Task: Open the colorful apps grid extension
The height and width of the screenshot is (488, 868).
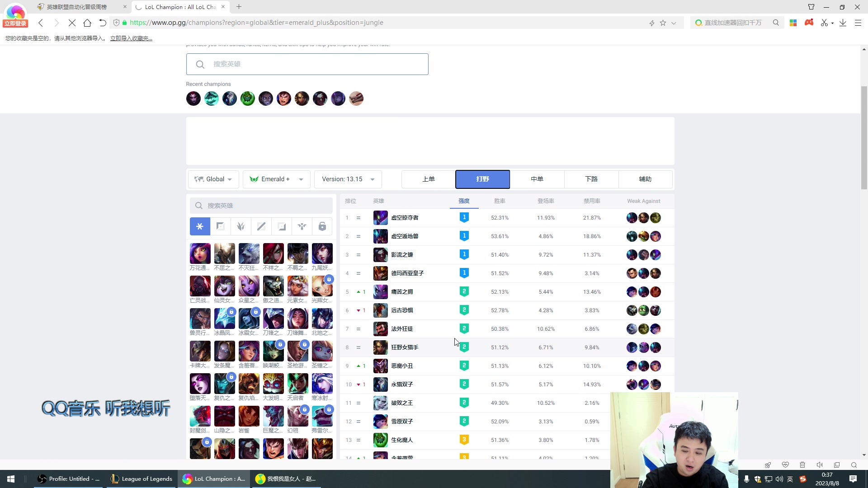Action: click(x=793, y=23)
